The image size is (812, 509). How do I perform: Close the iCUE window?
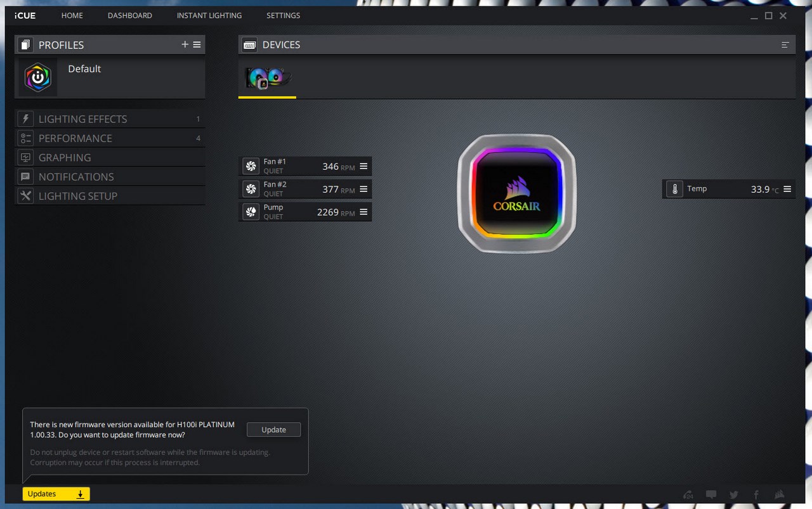click(783, 16)
